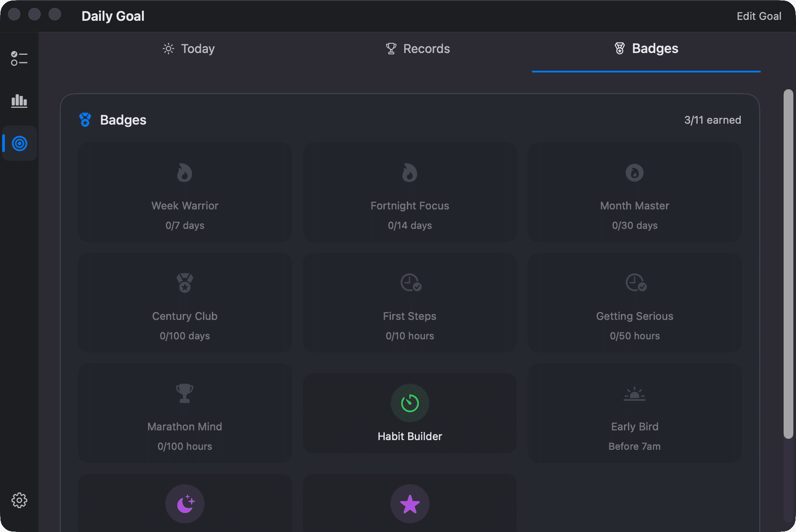Click the '0/10 hours' progress text
The image size is (796, 532).
point(410,336)
